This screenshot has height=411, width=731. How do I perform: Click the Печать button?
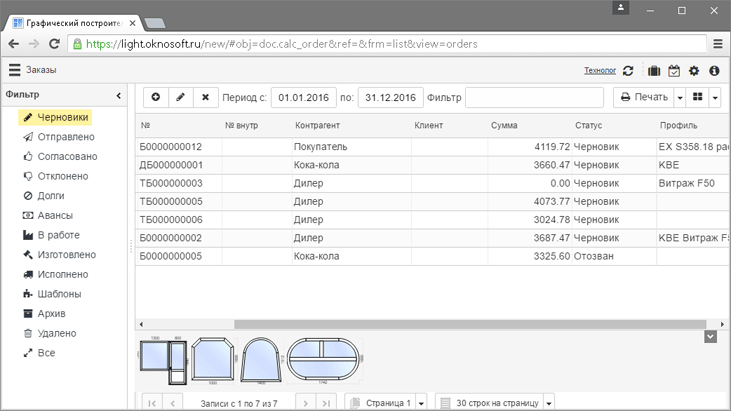click(x=643, y=97)
